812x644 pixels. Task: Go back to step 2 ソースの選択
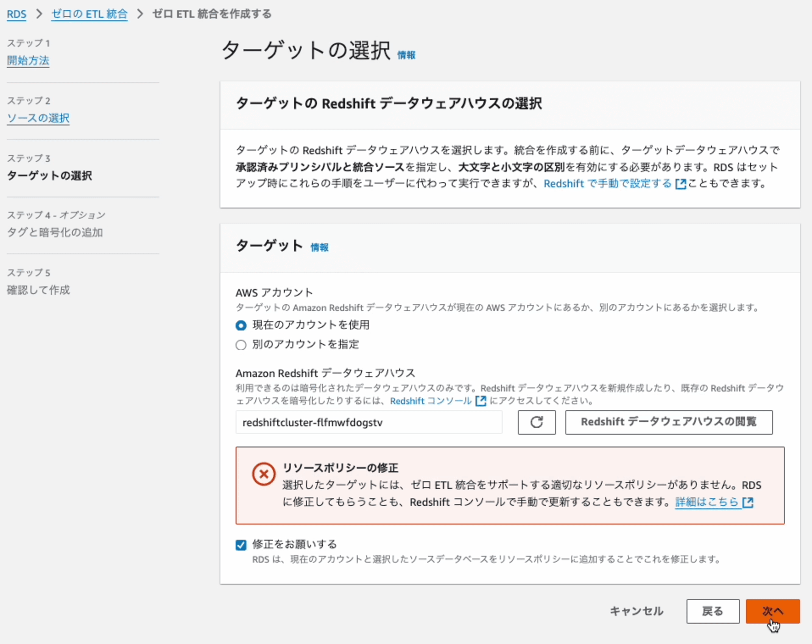[38, 118]
